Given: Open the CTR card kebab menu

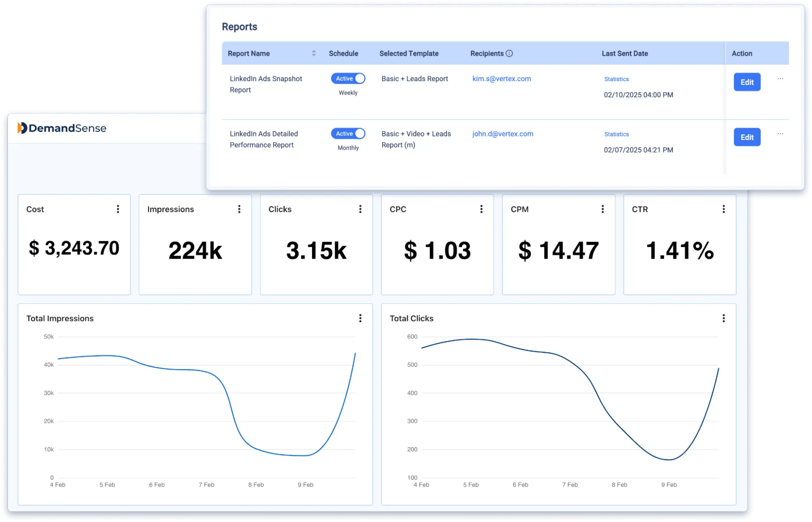Looking at the screenshot, I should [723, 209].
